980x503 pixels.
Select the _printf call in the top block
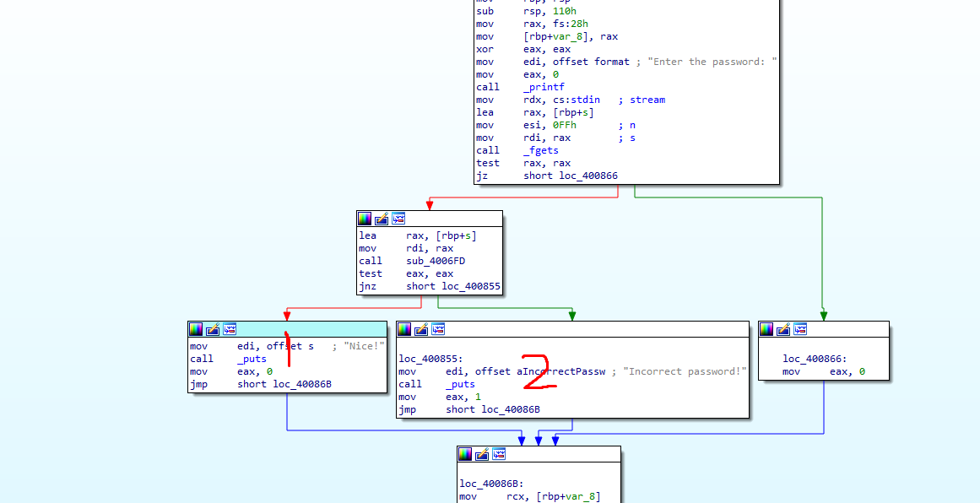pyautogui.click(x=544, y=87)
